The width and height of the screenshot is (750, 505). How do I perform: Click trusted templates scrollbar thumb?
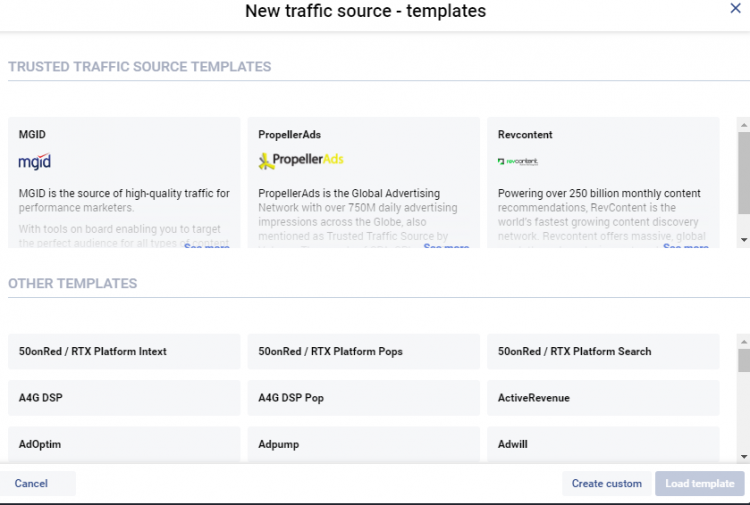coord(744,173)
